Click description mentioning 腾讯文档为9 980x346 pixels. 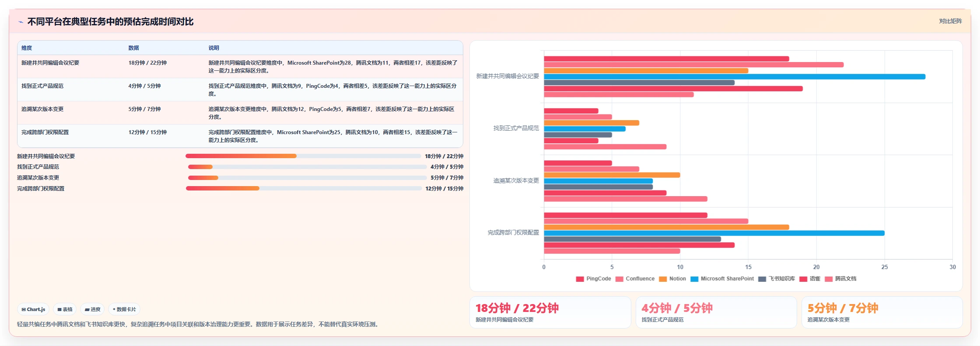click(x=332, y=90)
